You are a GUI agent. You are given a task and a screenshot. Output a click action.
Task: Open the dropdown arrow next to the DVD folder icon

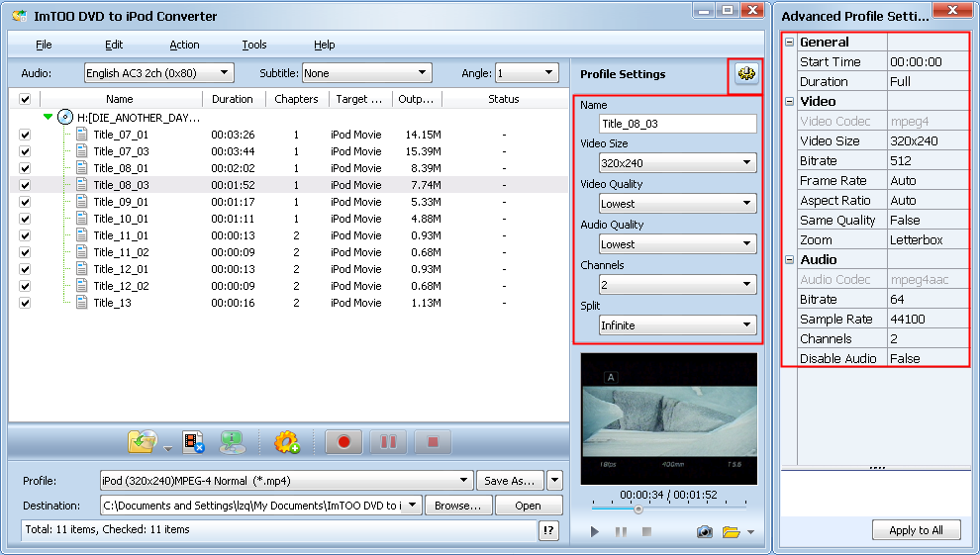pos(167,448)
